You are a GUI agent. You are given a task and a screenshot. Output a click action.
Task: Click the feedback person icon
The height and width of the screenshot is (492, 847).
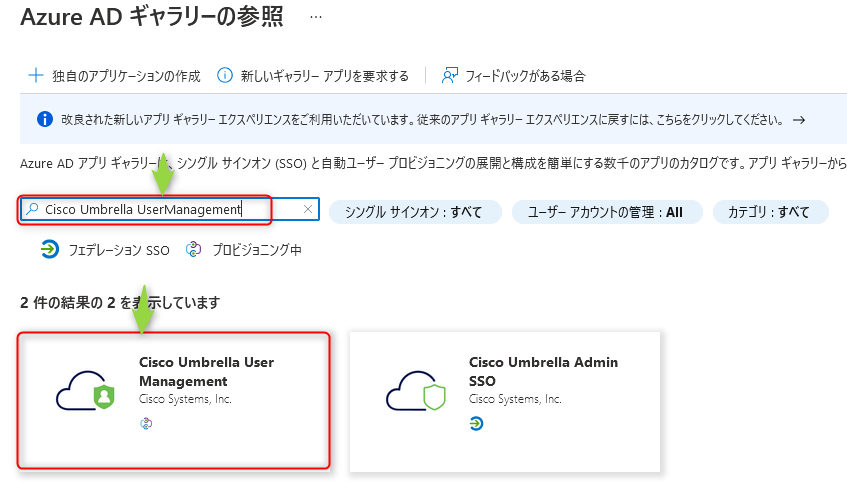coord(449,75)
